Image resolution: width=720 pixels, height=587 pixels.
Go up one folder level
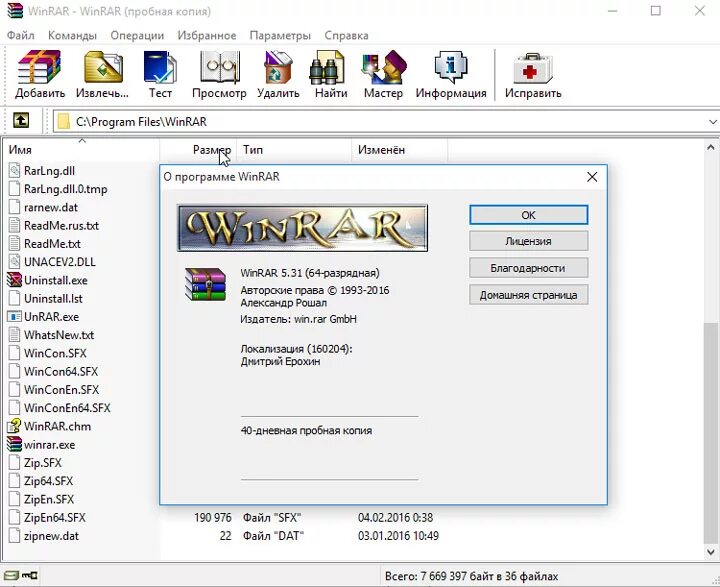[21, 121]
